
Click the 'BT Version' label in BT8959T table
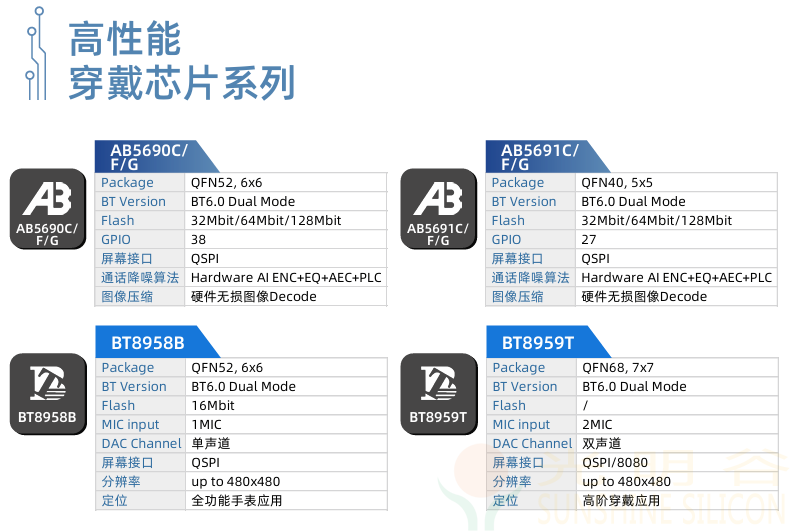(525, 386)
